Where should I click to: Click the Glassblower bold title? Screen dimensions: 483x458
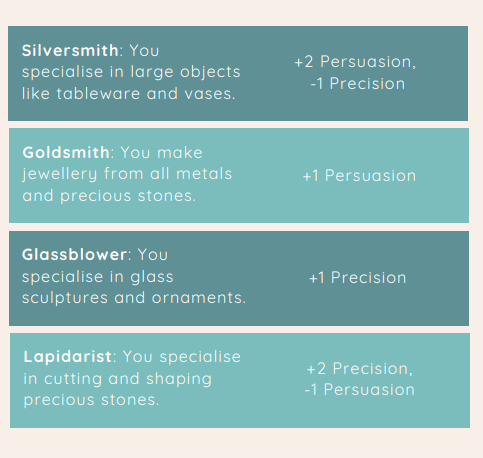[x=74, y=255]
